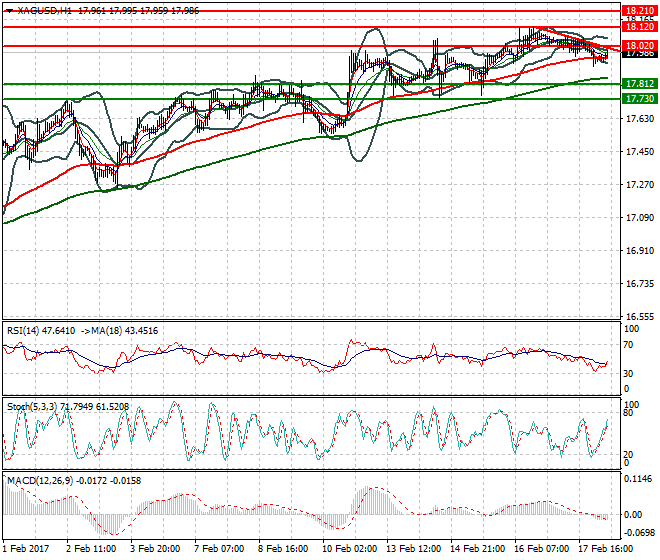Image resolution: width=660 pixels, height=560 pixels.
Task: Select the ->MA(18) 43.4516 label
Action: [119, 331]
